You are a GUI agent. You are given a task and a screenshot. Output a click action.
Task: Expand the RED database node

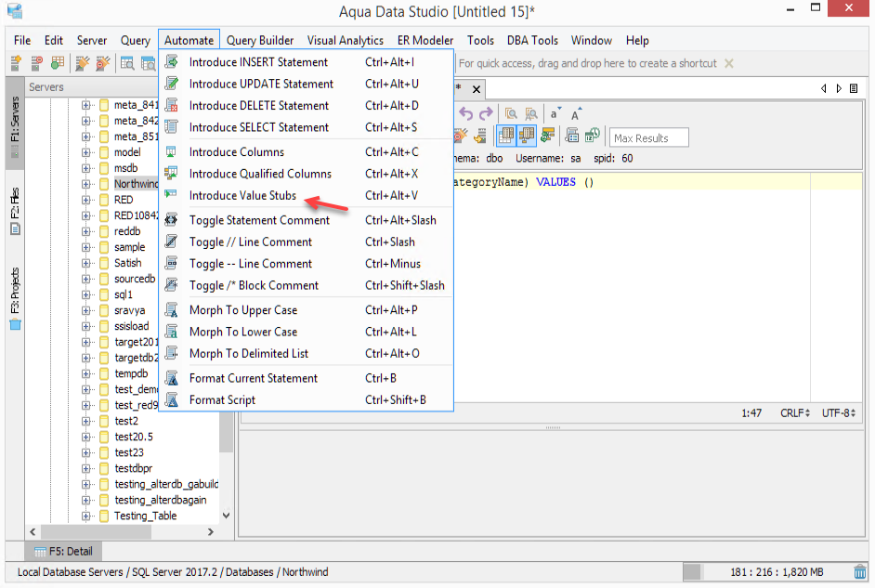(86, 200)
